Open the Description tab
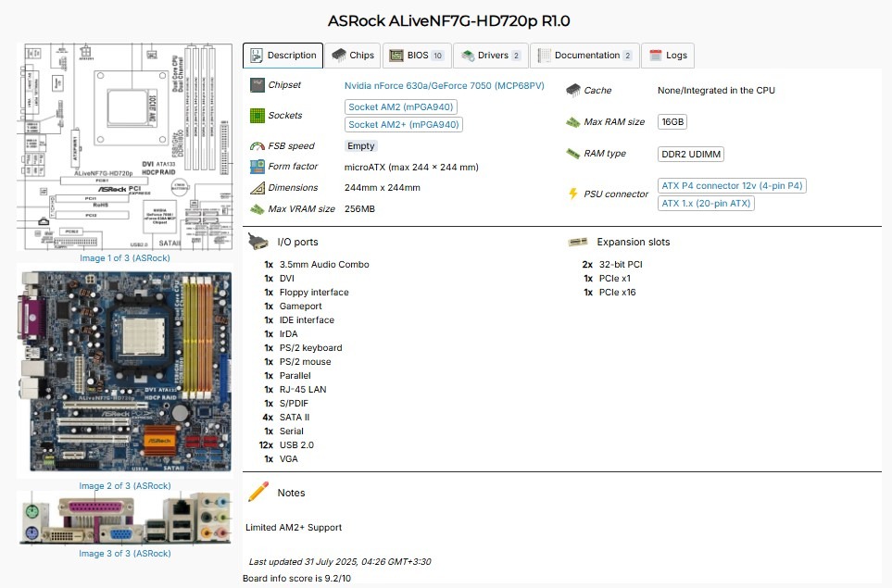The image size is (892, 588). (283, 56)
